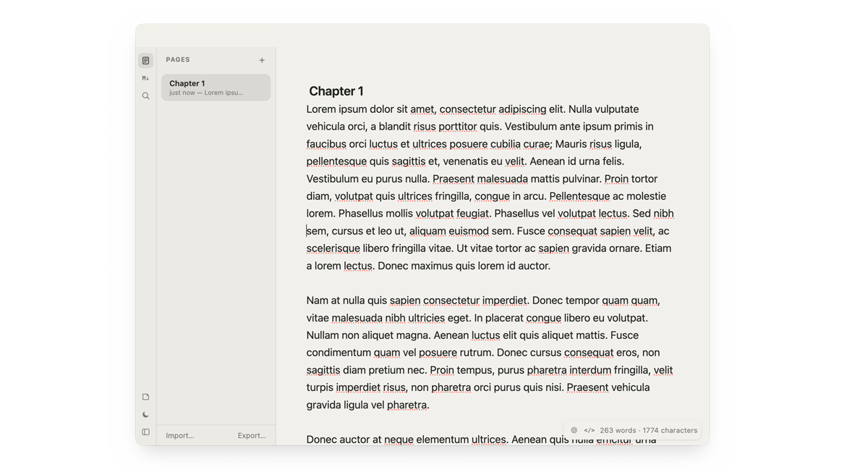Click the blank document icon near sidebar bottom

[145, 397]
